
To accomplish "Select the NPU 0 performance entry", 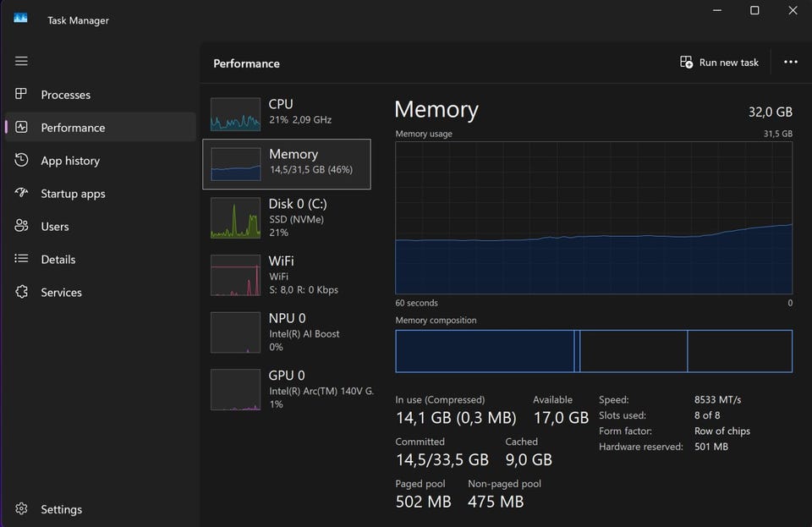I will (287, 332).
